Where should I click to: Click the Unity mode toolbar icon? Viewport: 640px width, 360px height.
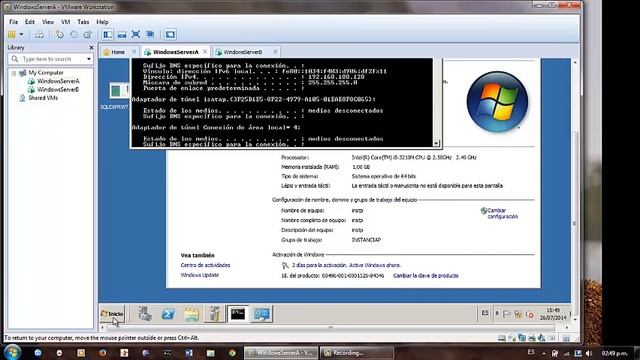pos(150,35)
